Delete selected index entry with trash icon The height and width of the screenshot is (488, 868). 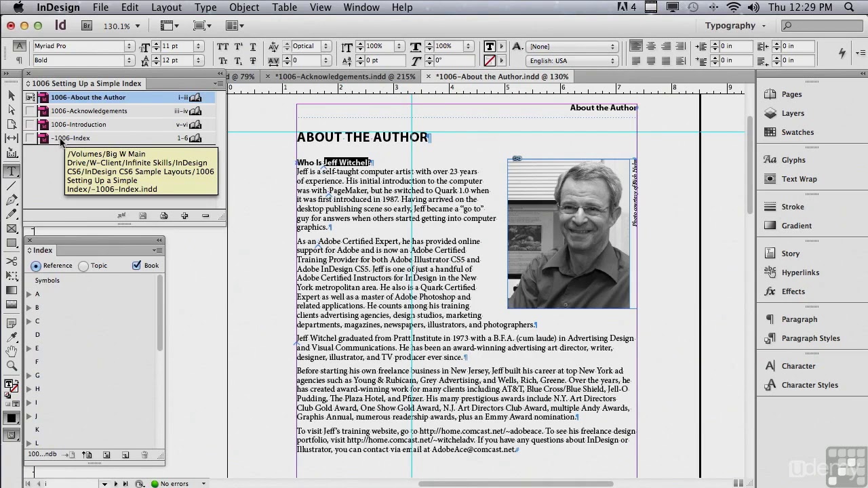point(144,455)
